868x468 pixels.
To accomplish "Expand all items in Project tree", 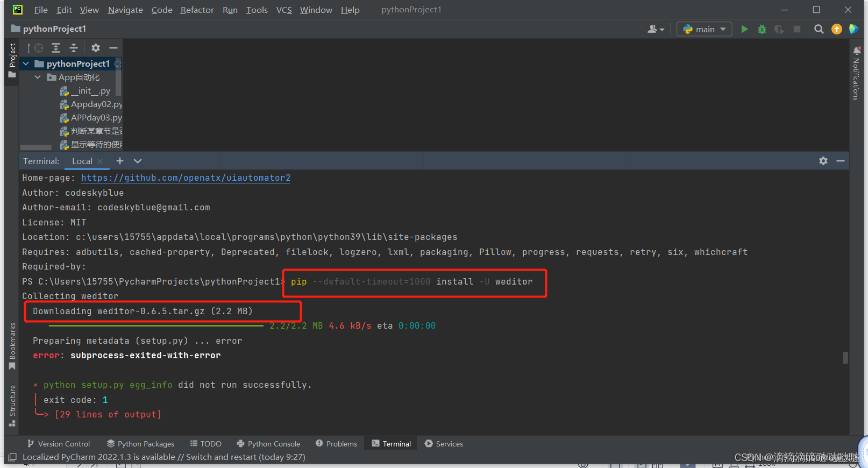I will (56, 48).
